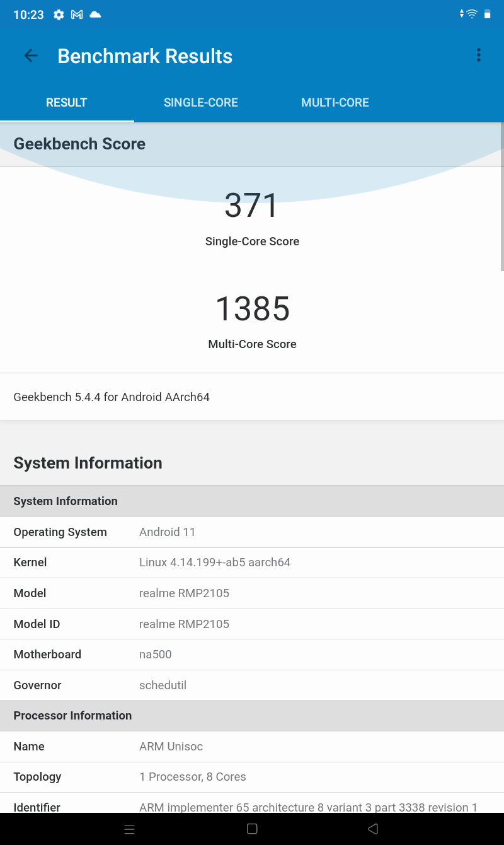Screen dimensions: 504x845
Task: Open recent apps from navigation bar
Action: [x=130, y=829]
